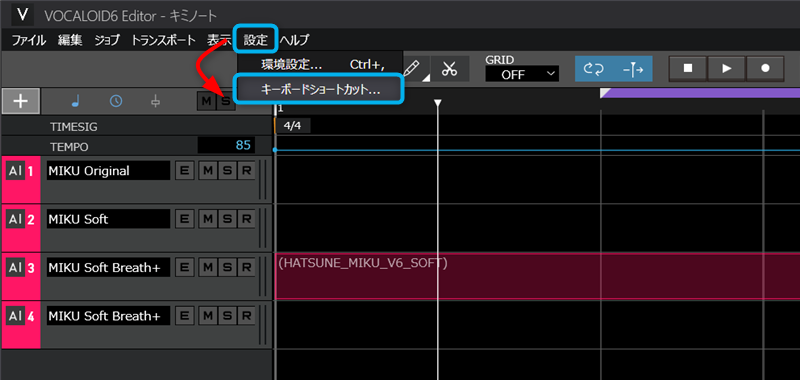Mute the MIKU Soft track
Screen dimensions: 800x380
[208, 219]
